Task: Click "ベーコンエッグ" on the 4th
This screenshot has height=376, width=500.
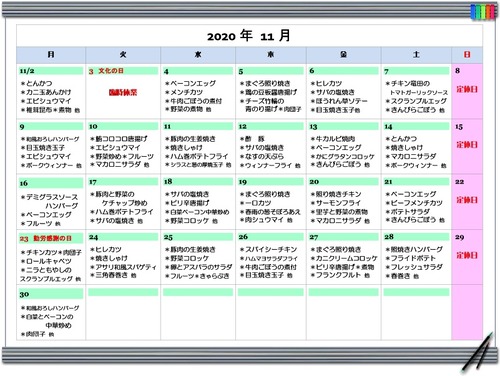Action: pyautogui.click(x=193, y=83)
